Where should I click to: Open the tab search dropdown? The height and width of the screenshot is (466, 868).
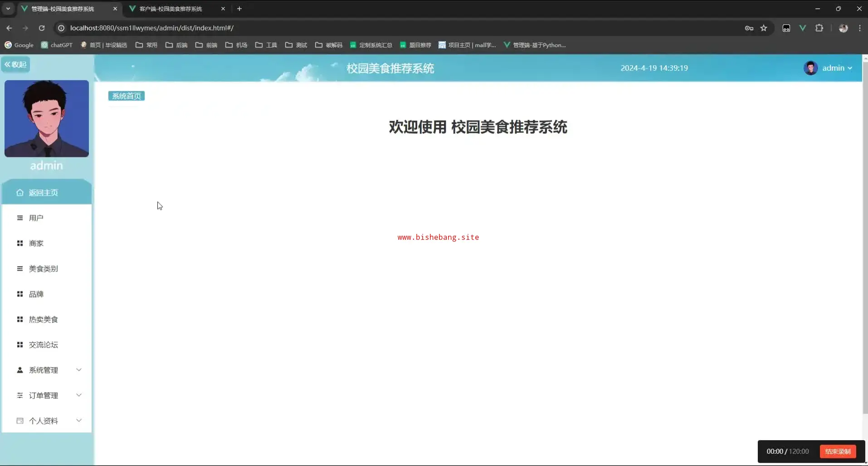[8, 9]
